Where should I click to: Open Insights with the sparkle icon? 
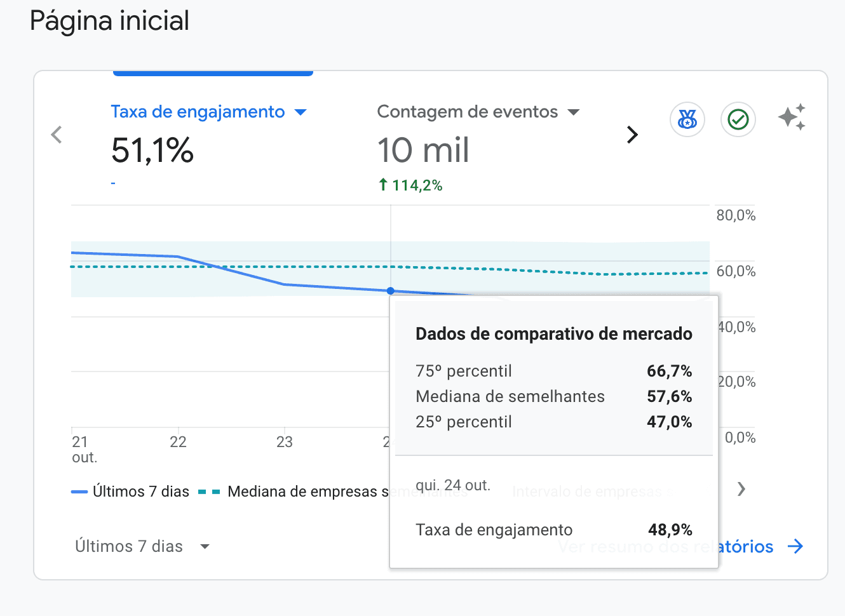(x=792, y=117)
